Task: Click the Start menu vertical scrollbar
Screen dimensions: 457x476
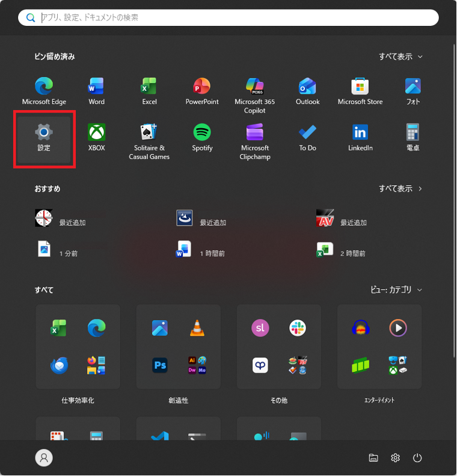Action: pos(454,200)
